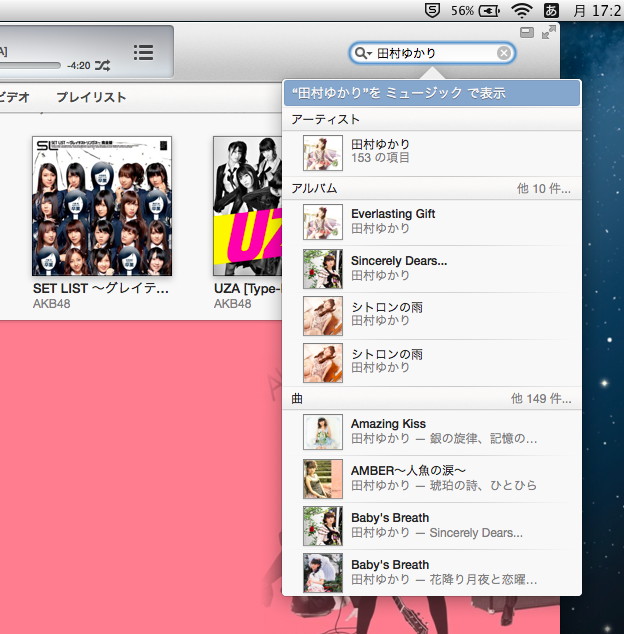
Task: Select the Everlasting Gift album result
Action: (431, 221)
